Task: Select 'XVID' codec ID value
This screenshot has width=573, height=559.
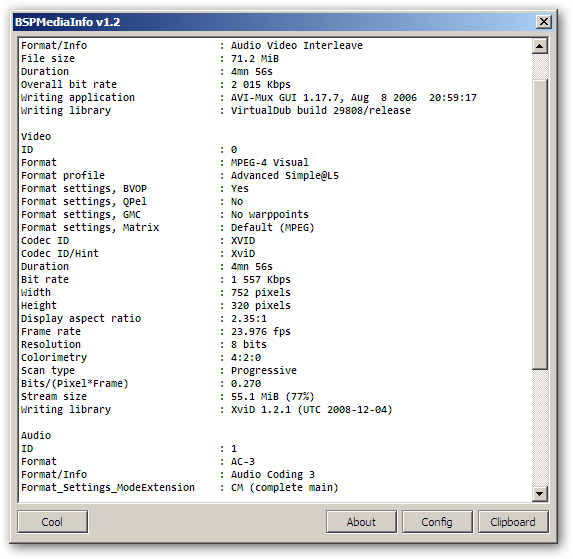Action: (x=243, y=241)
